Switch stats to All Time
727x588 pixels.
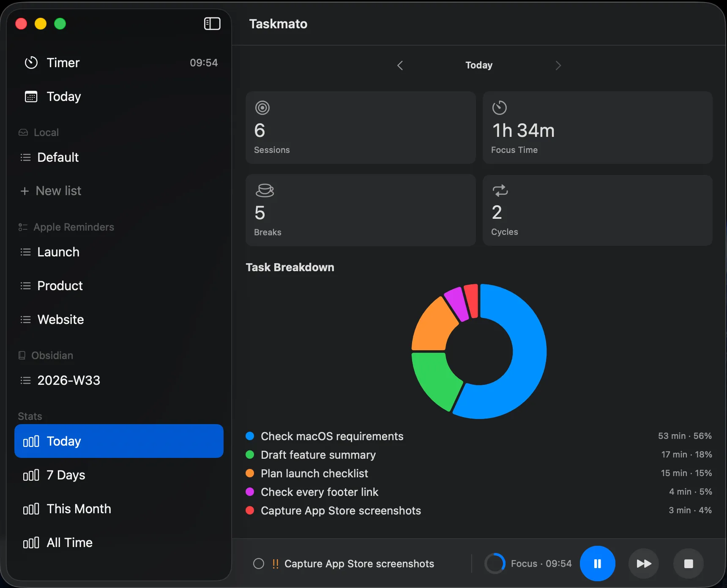(119, 542)
